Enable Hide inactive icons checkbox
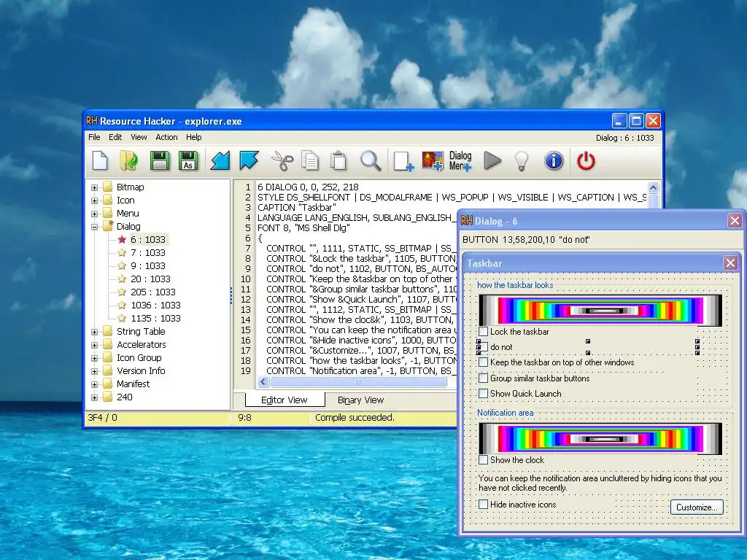This screenshot has width=747, height=560. [x=483, y=505]
